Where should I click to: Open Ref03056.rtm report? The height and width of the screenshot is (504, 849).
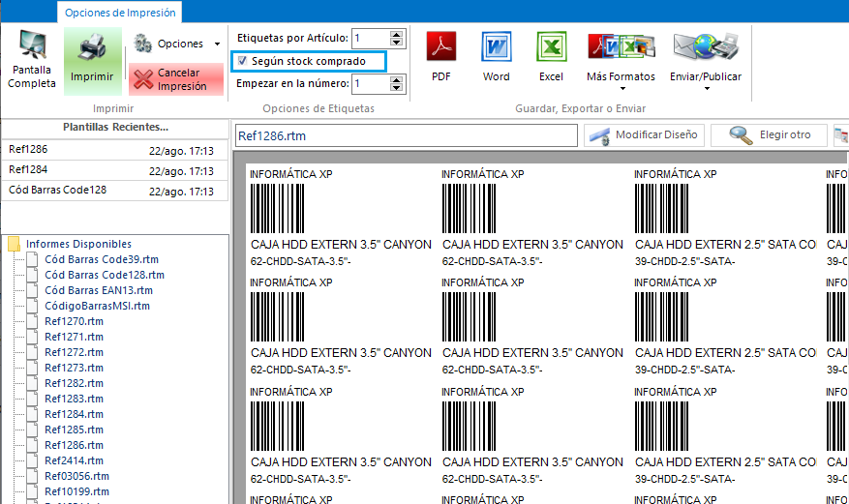point(76,476)
